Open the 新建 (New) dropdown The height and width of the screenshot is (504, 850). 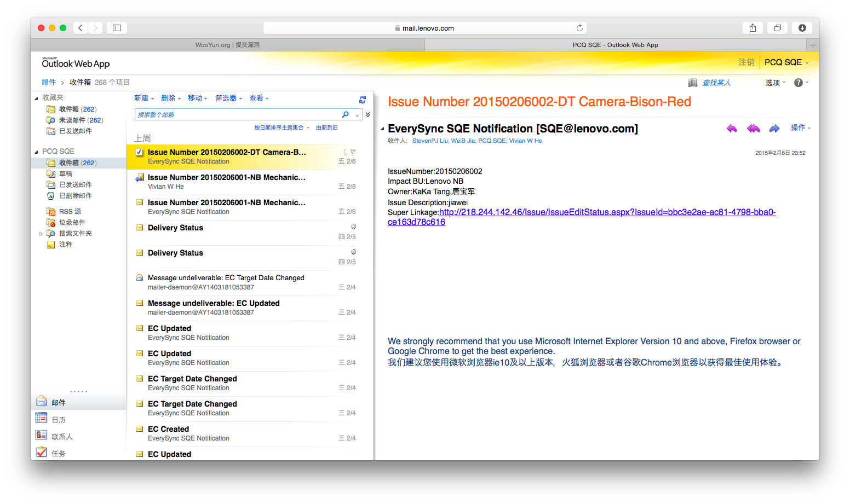click(x=144, y=98)
